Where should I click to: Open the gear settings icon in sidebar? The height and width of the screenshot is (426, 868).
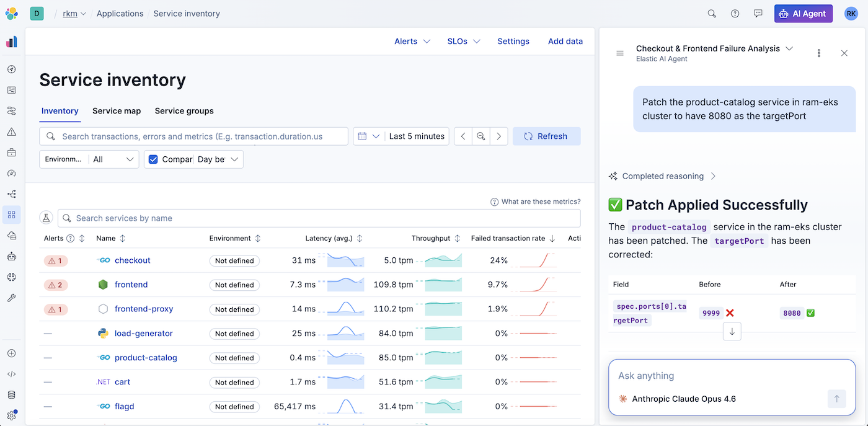pos(11,415)
